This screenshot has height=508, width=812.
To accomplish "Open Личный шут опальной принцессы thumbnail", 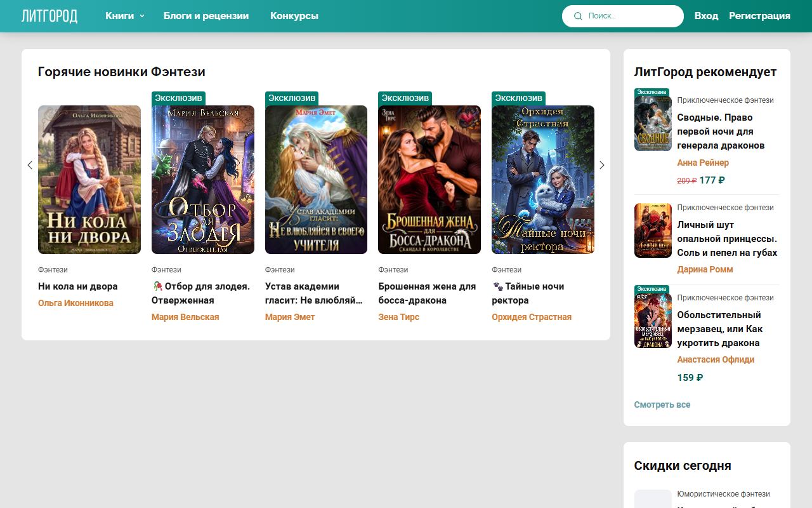I will coord(653,231).
